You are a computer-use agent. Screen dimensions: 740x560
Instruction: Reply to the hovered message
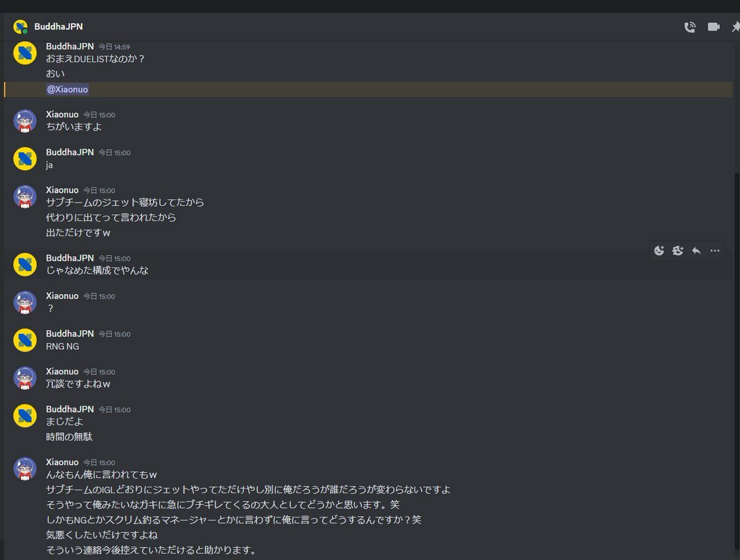[x=696, y=250]
